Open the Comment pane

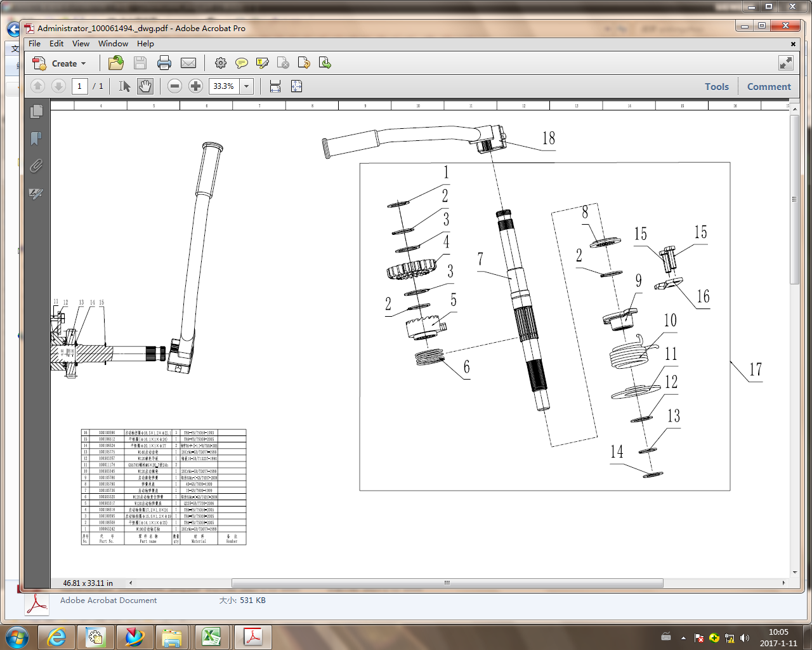click(x=768, y=86)
